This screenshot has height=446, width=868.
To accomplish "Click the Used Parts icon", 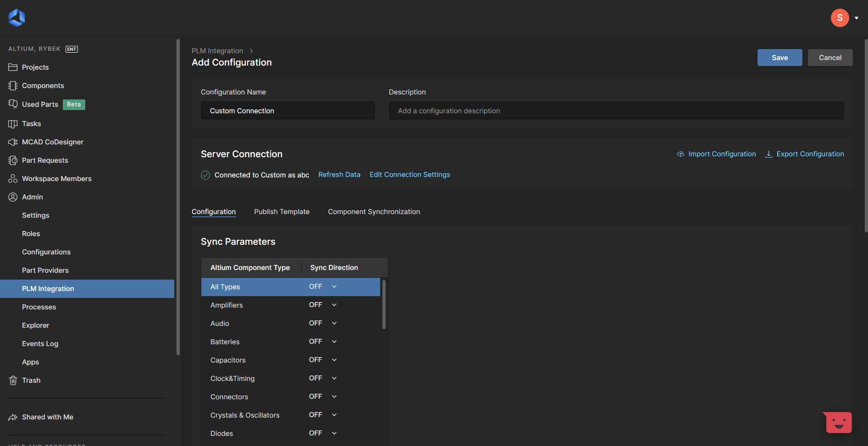I will point(13,104).
